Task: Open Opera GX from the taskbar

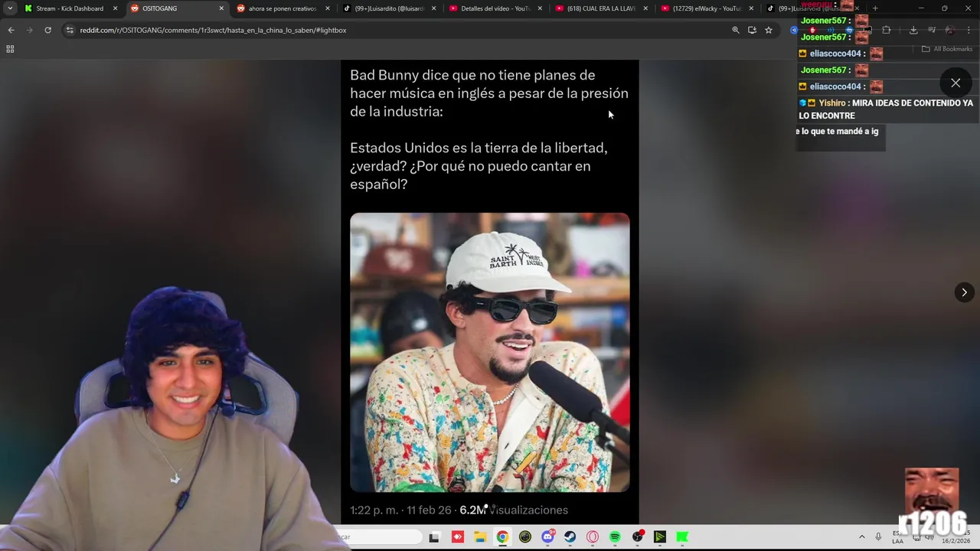Action: pyautogui.click(x=593, y=537)
